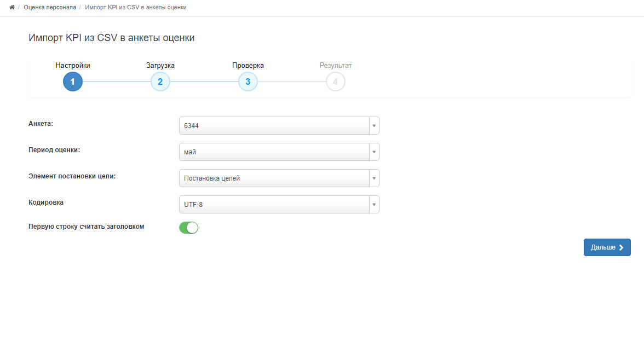Viewport: 644px width, 359px height.
Task: Click the Элемент постановки цели: label
Action: click(72, 176)
